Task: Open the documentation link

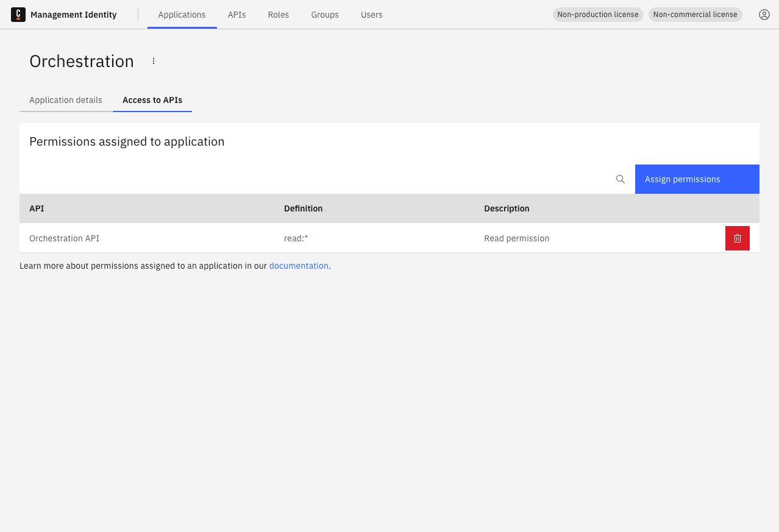Action: 299,266
